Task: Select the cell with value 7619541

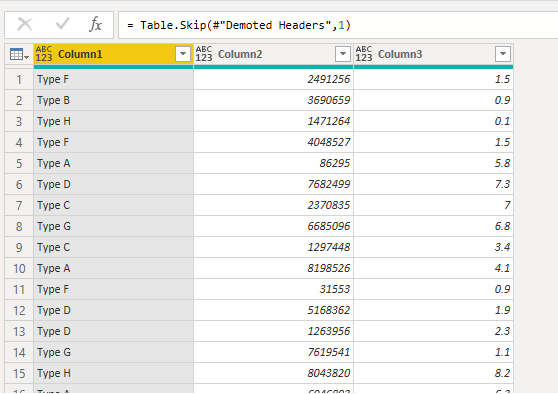Action: 273,352
